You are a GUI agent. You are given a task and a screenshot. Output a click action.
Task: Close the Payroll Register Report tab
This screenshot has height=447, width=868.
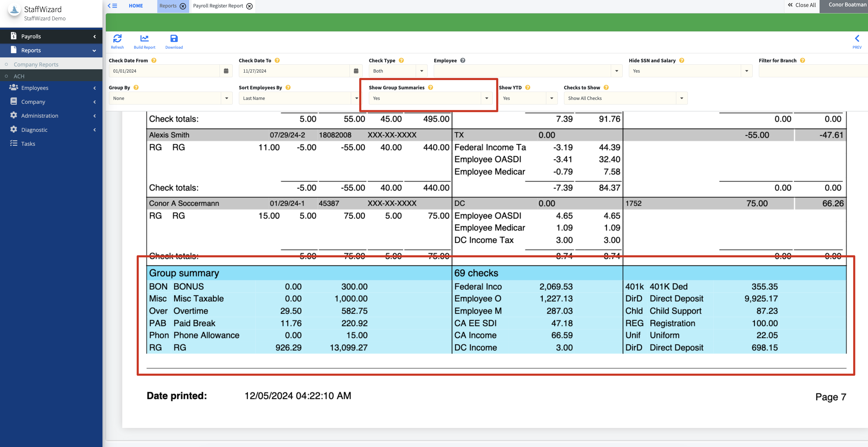pos(249,6)
